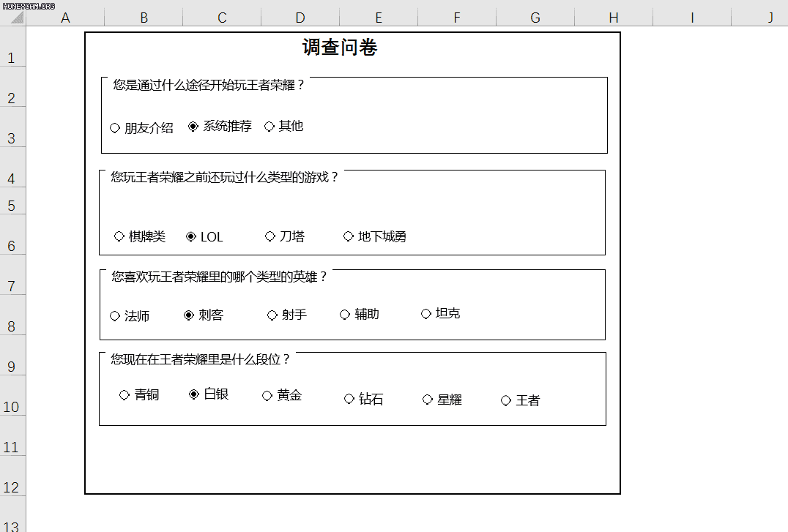This screenshot has width=788, height=532.
Task: Choose 其他 in the first question
Action: click(269, 126)
